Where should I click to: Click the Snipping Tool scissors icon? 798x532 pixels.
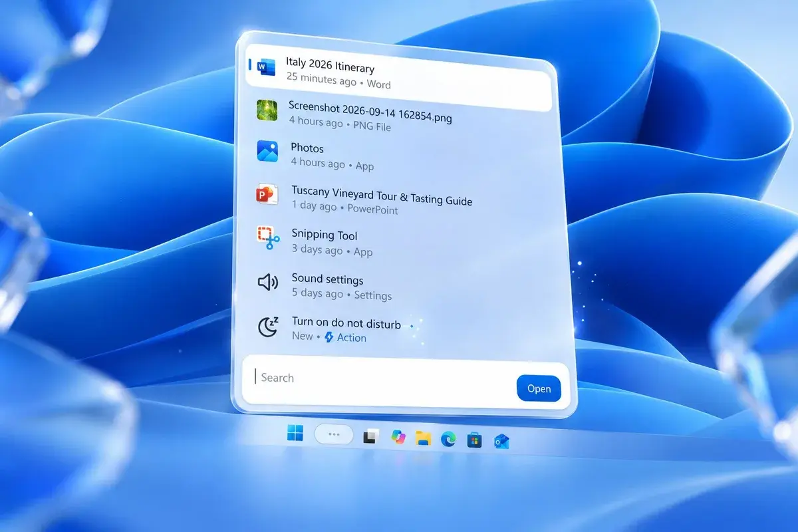click(268, 238)
